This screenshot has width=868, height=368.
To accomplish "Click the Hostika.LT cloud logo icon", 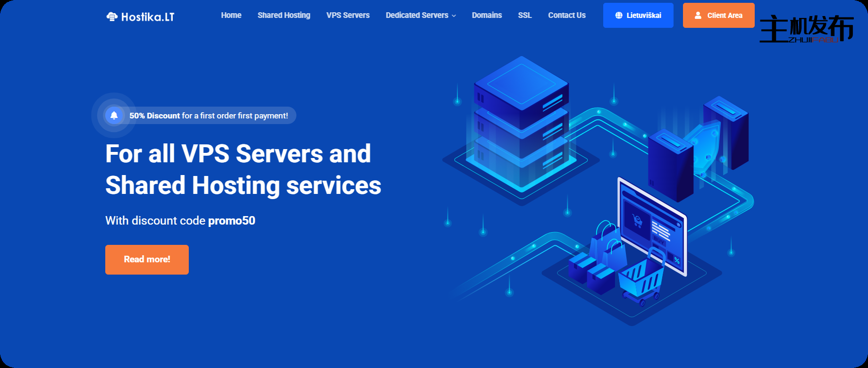I will click(112, 17).
